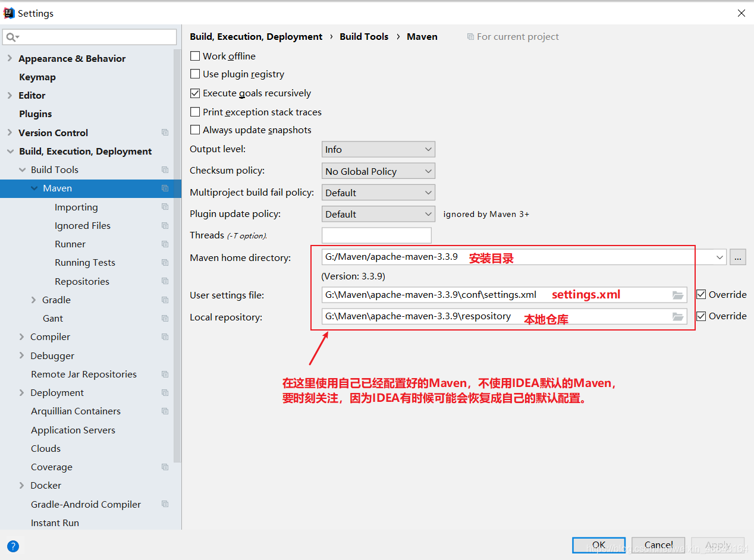Click the settings search box

(90, 37)
